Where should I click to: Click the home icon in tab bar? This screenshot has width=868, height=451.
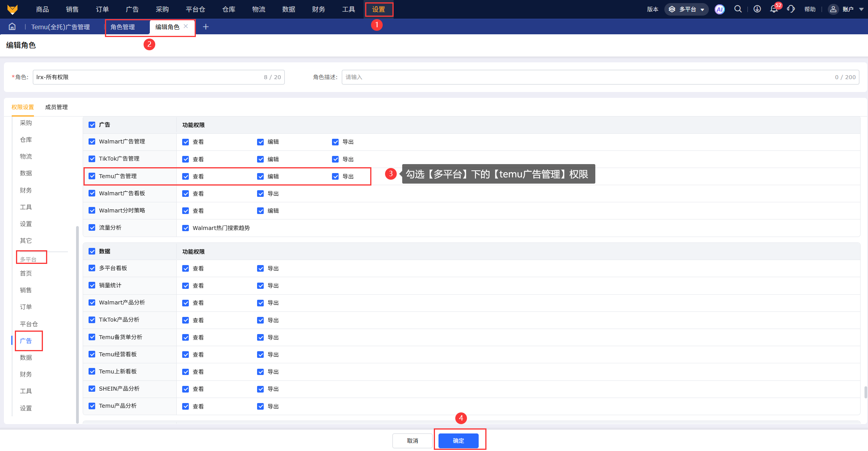pos(12,27)
